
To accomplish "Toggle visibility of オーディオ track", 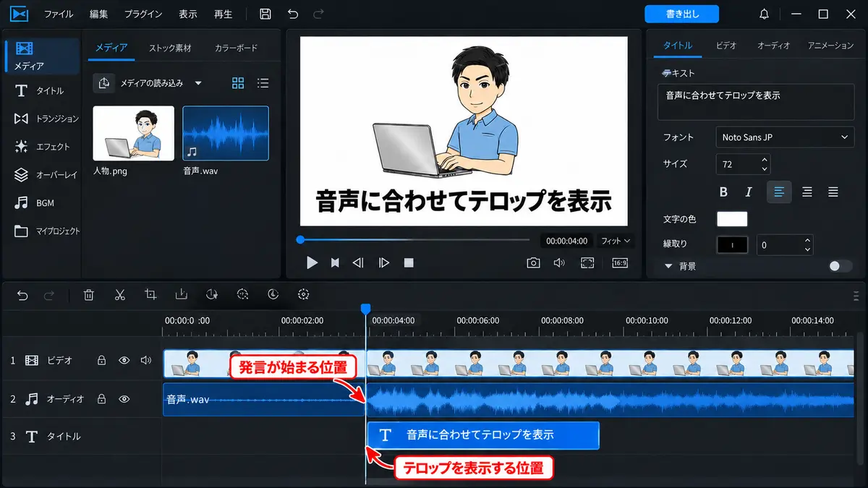I will (x=124, y=398).
